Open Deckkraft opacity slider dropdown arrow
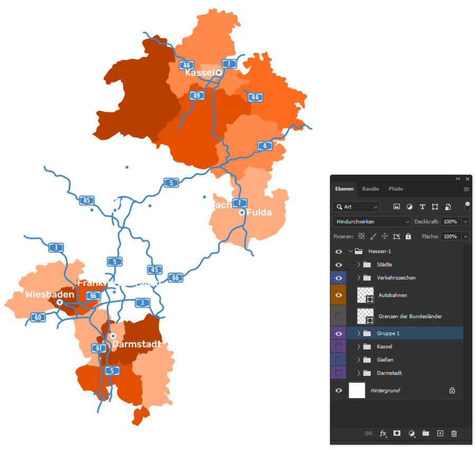Viewport: 476px width, 450px height. (465, 221)
